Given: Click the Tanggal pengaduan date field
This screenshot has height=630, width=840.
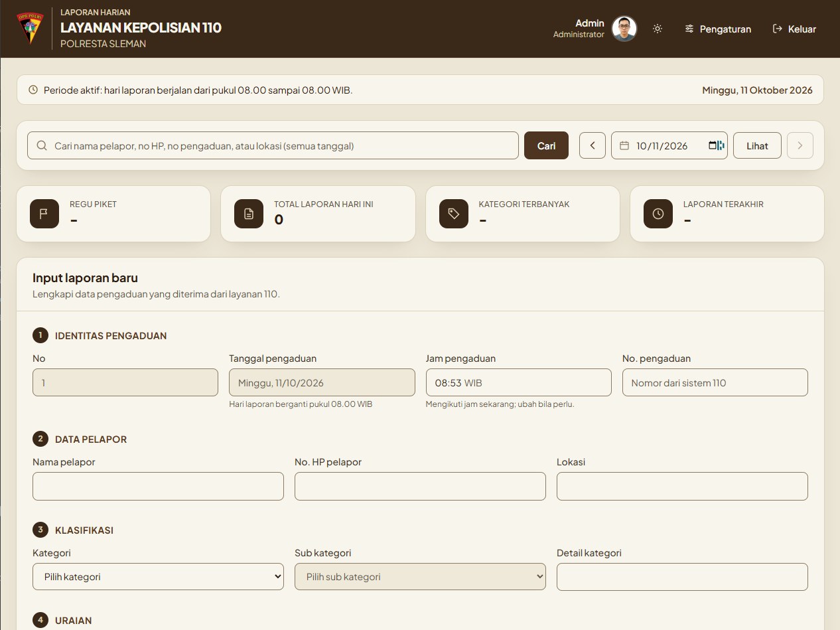Looking at the screenshot, I should coord(322,382).
